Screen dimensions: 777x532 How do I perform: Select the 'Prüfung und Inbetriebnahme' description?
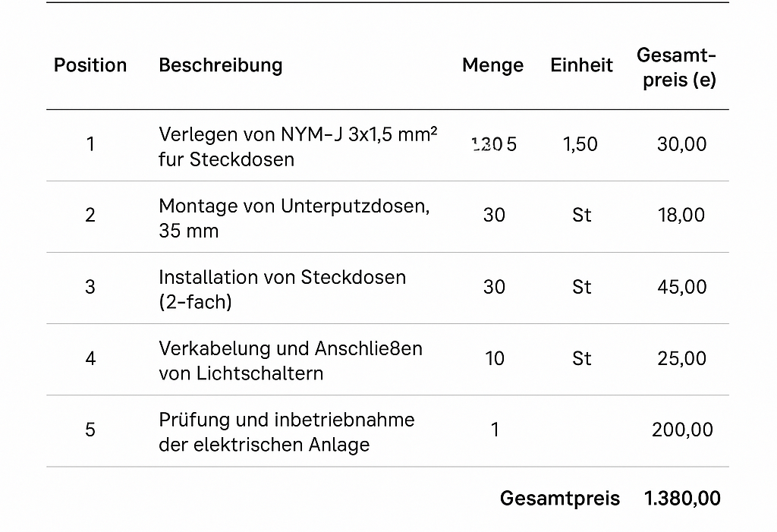[x=286, y=433]
